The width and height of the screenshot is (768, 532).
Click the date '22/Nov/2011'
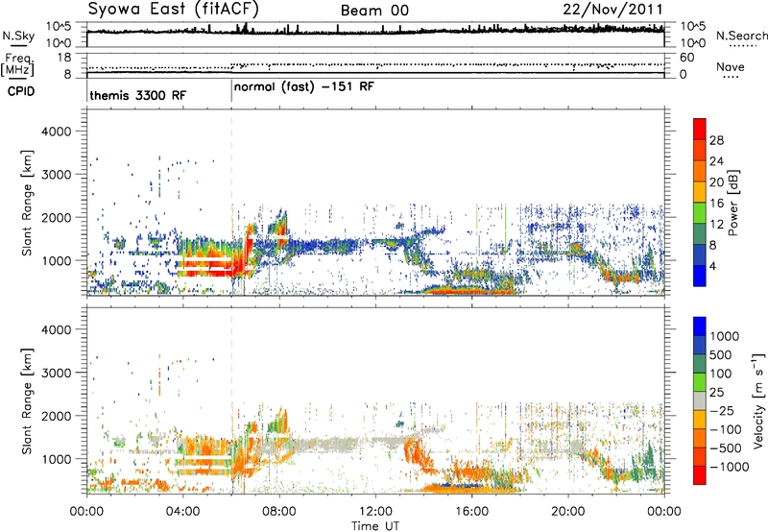click(612, 10)
